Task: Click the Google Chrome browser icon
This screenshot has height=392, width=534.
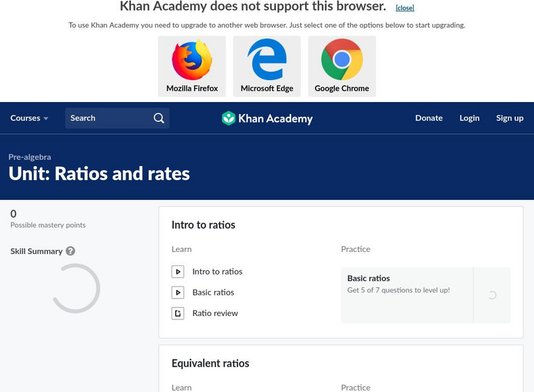Action: pos(342,60)
